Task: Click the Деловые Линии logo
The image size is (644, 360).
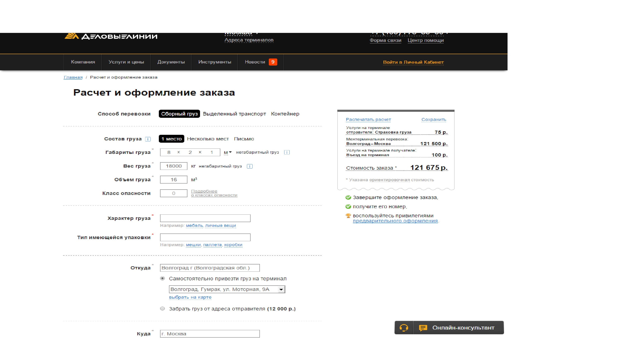Action: click(111, 36)
